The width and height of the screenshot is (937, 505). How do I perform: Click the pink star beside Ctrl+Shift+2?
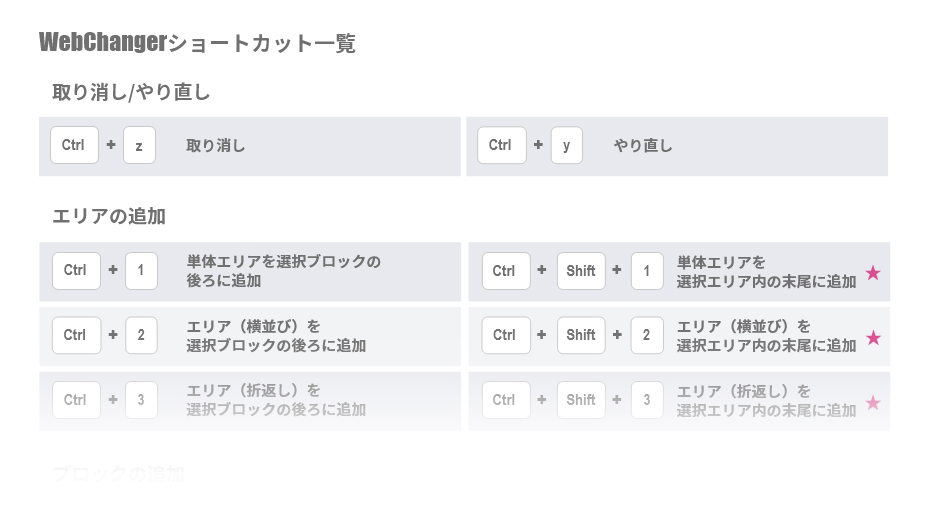click(x=873, y=338)
